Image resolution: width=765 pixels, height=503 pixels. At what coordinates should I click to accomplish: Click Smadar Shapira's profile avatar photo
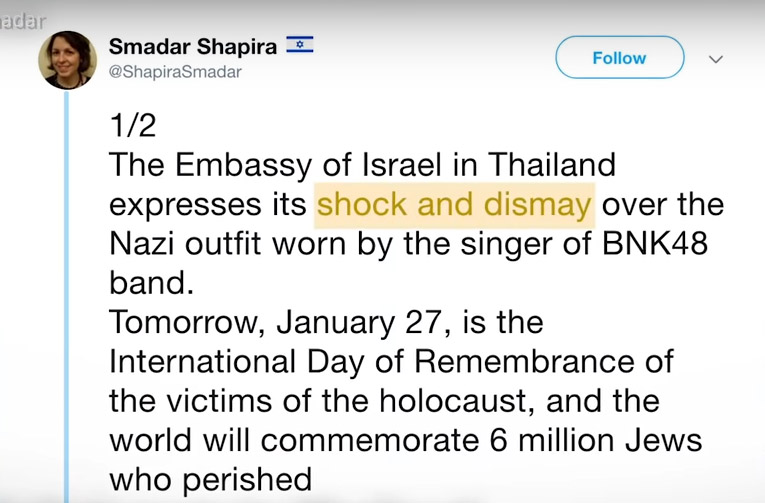tap(67, 60)
